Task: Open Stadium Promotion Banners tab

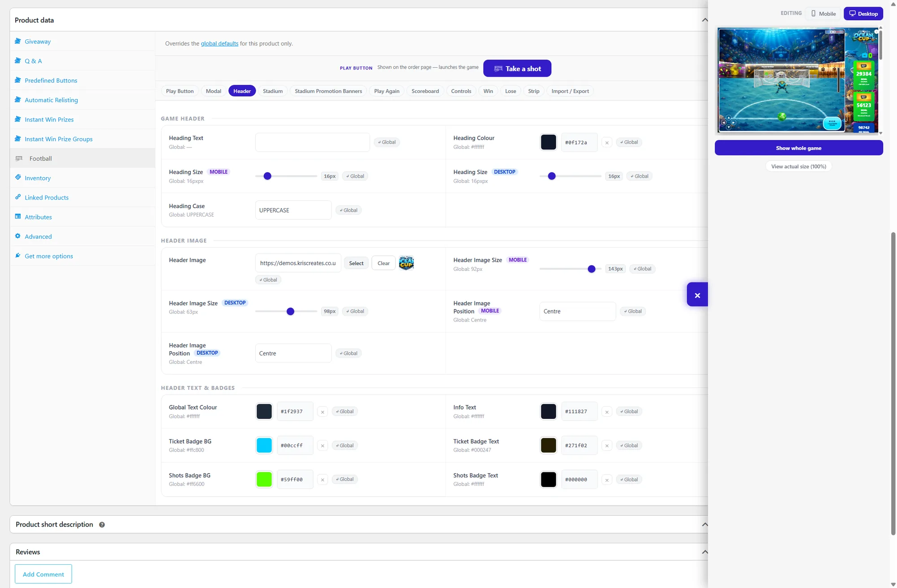Action: (x=328, y=91)
